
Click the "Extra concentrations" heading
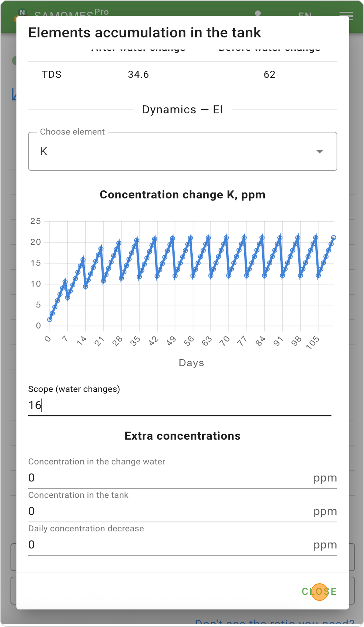tap(182, 436)
